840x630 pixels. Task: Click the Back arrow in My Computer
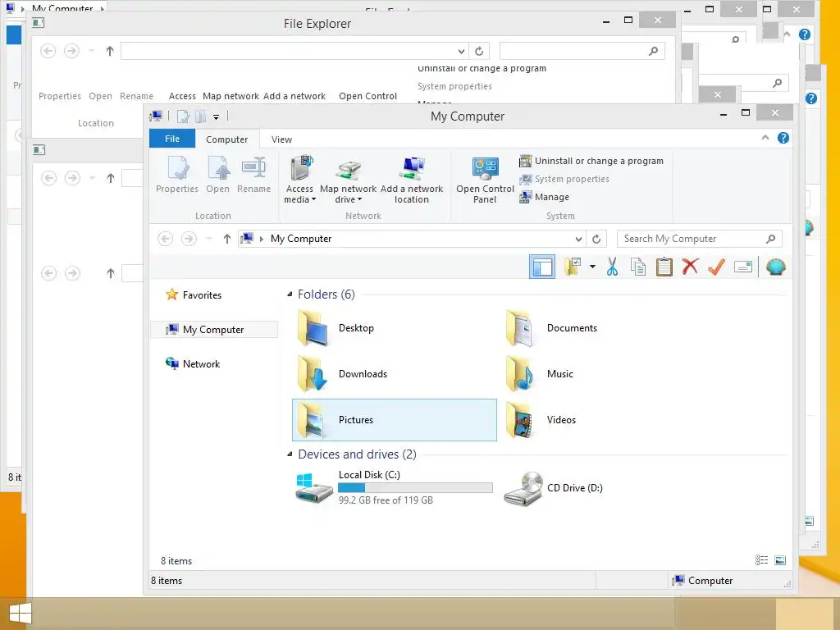[166, 239]
